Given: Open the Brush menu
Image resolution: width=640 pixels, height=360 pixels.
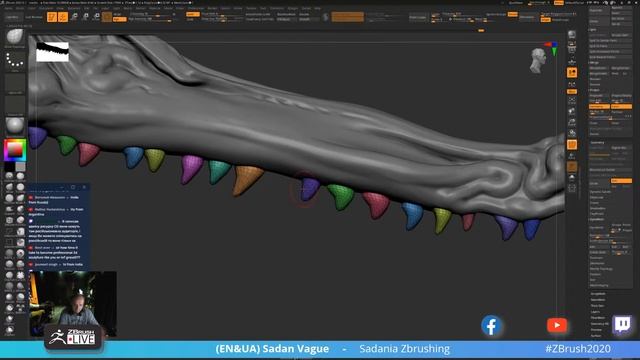Looking at the screenshot, I should point(20,8).
